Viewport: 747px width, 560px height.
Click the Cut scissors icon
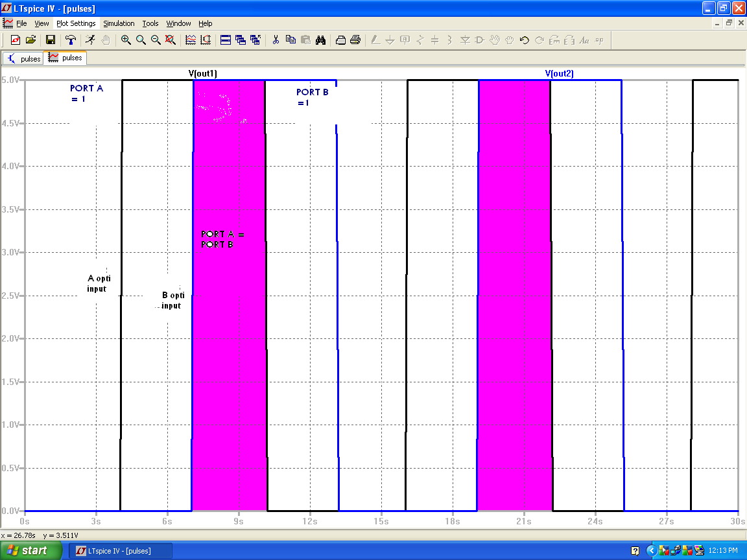tap(276, 40)
